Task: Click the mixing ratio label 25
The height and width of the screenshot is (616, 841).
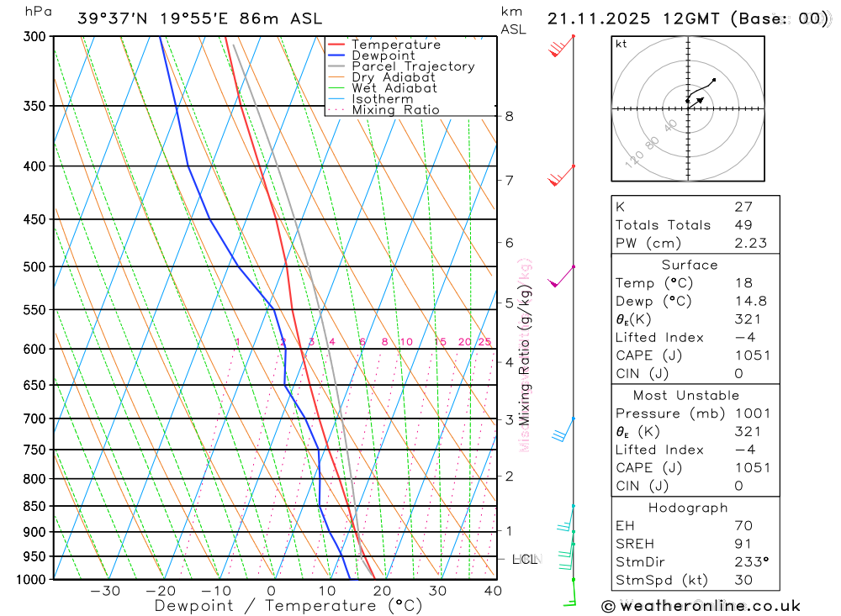Action: coord(485,341)
